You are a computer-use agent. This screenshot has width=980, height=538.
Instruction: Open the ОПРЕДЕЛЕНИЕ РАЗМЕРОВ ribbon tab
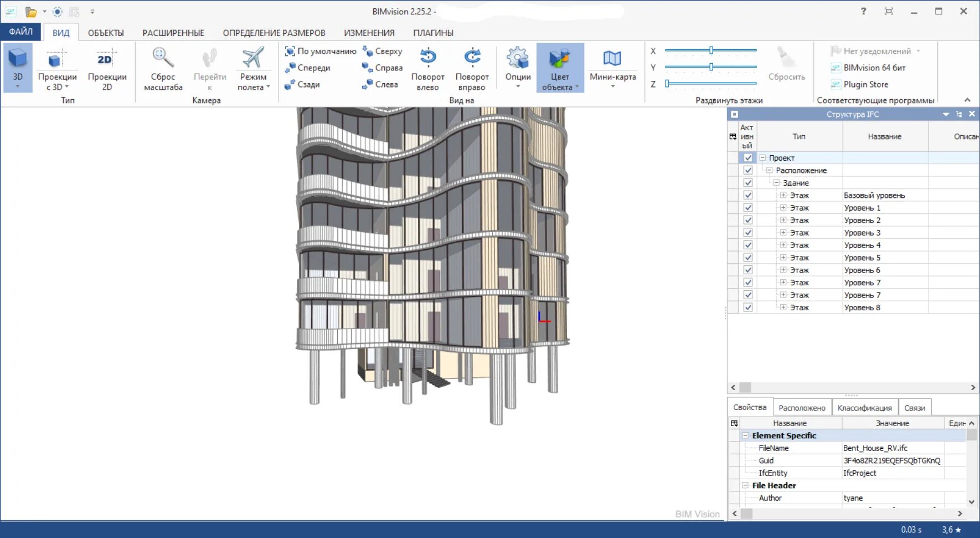coord(274,33)
